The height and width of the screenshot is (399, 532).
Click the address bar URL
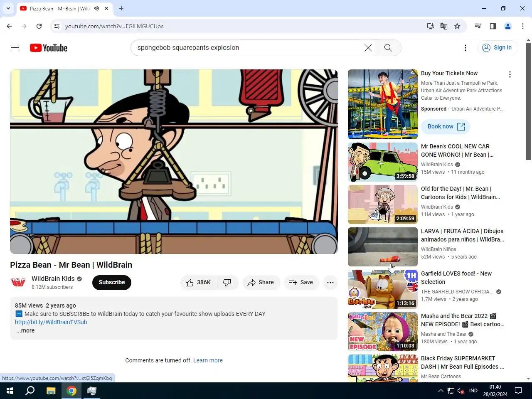coord(114,26)
